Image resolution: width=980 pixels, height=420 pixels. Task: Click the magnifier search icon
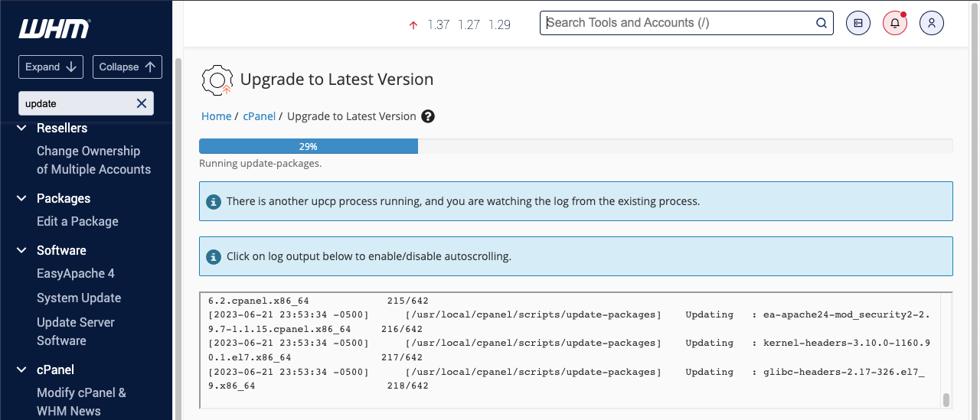coord(822,23)
